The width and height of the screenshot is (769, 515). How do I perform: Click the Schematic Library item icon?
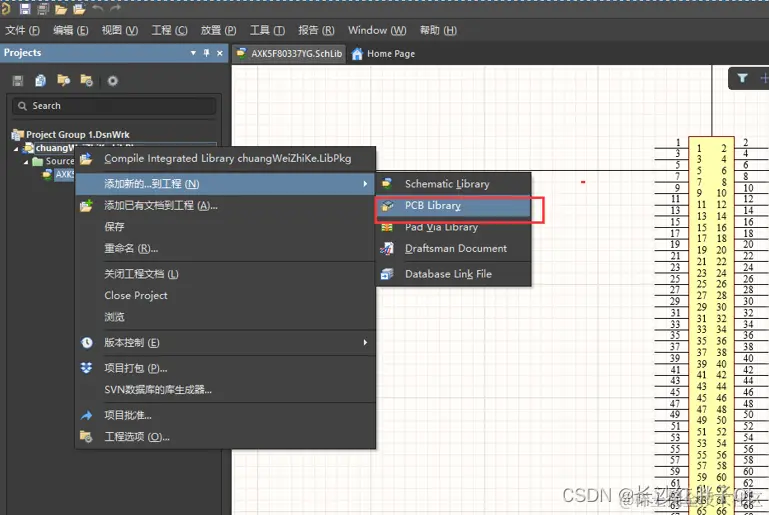coord(387,183)
